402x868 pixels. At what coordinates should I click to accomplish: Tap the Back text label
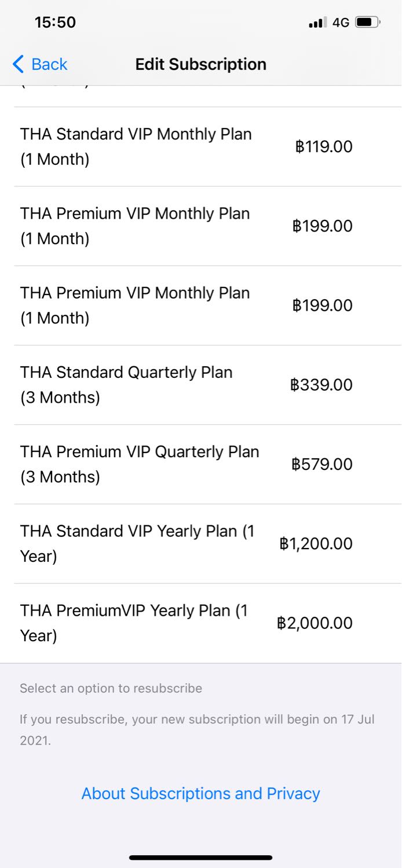(49, 64)
